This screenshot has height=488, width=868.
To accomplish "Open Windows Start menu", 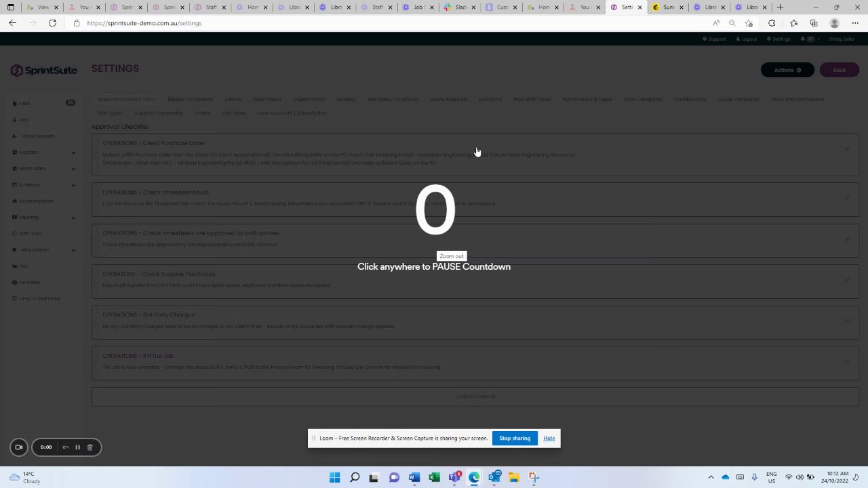I will (x=334, y=477).
